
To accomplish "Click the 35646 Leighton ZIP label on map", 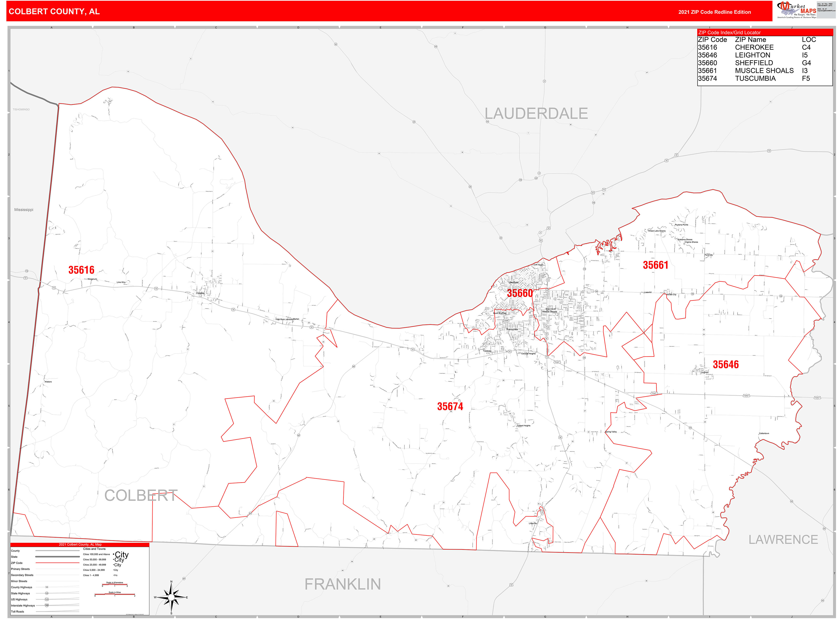I will tap(725, 364).
